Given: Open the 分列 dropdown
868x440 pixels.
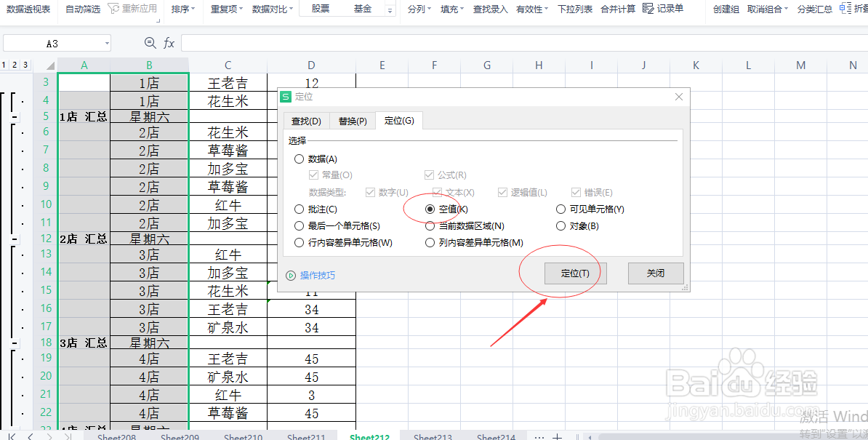Looking at the screenshot, I should pos(419,9).
